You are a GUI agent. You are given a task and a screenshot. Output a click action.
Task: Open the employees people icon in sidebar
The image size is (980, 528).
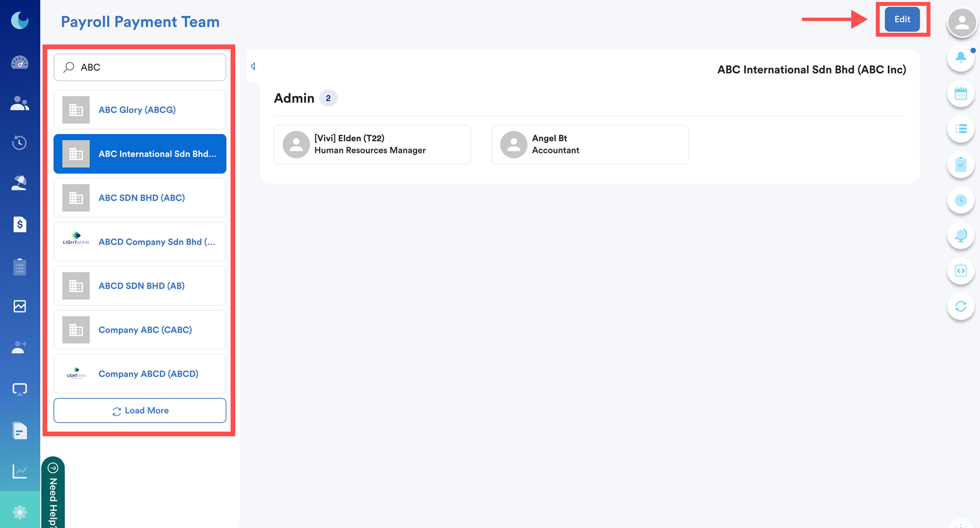pyautogui.click(x=20, y=103)
